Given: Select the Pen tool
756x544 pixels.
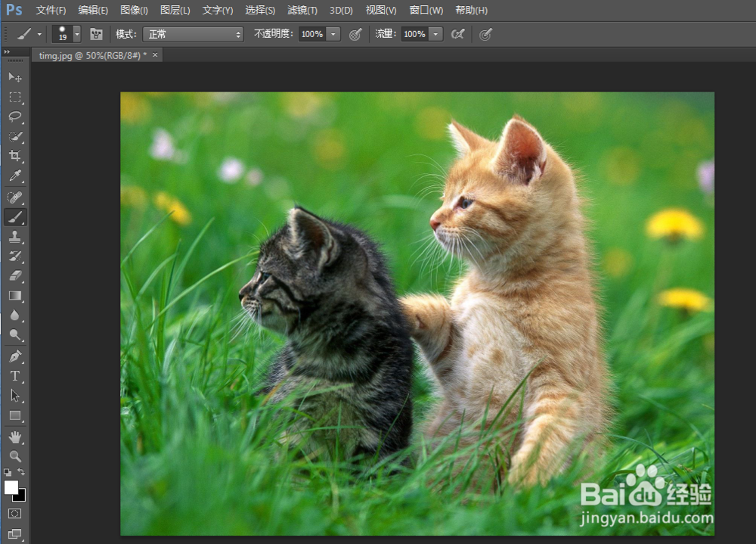Looking at the screenshot, I should click(15, 356).
